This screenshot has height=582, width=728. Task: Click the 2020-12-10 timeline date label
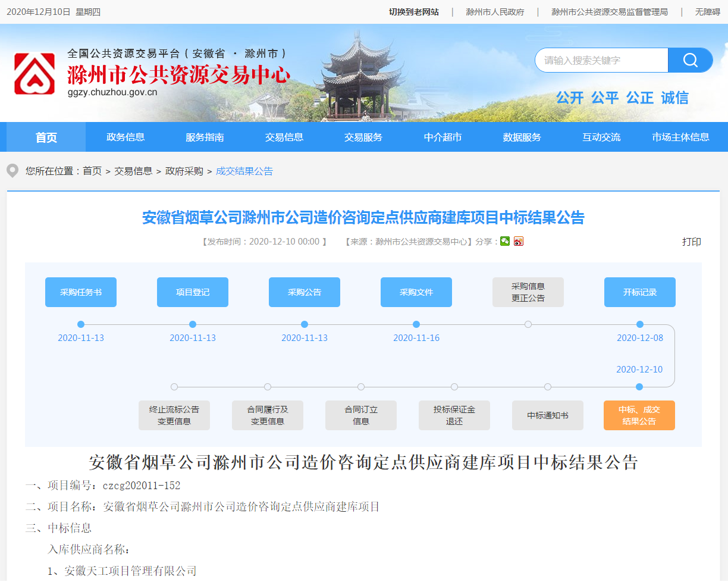[x=639, y=370]
